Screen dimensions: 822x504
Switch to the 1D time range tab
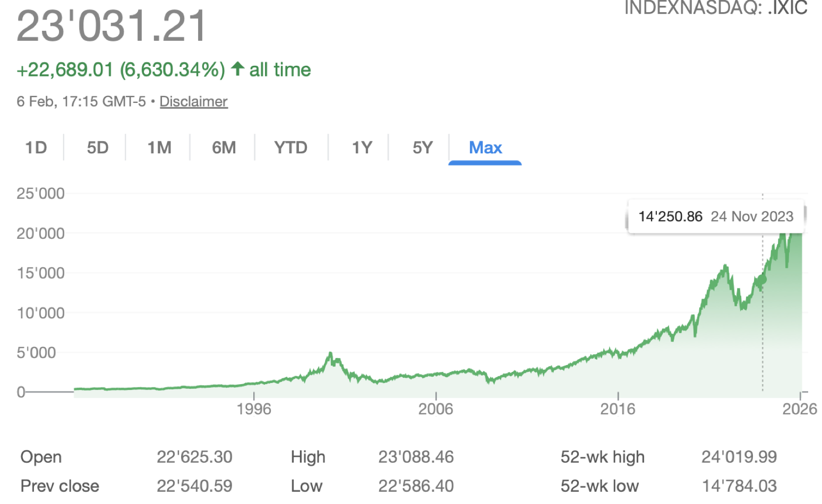(36, 147)
